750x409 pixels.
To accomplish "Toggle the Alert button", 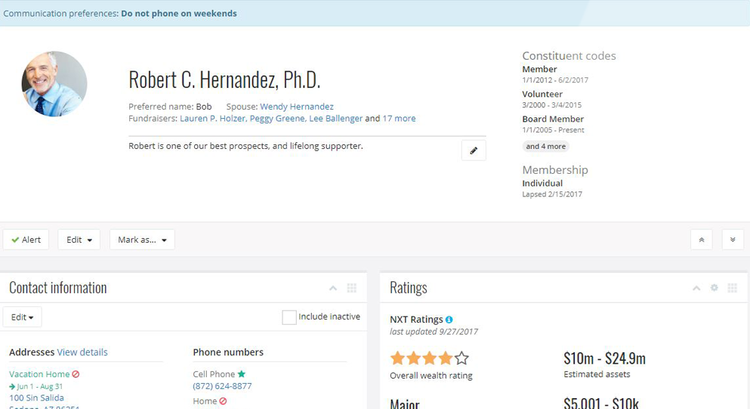I will click(26, 240).
